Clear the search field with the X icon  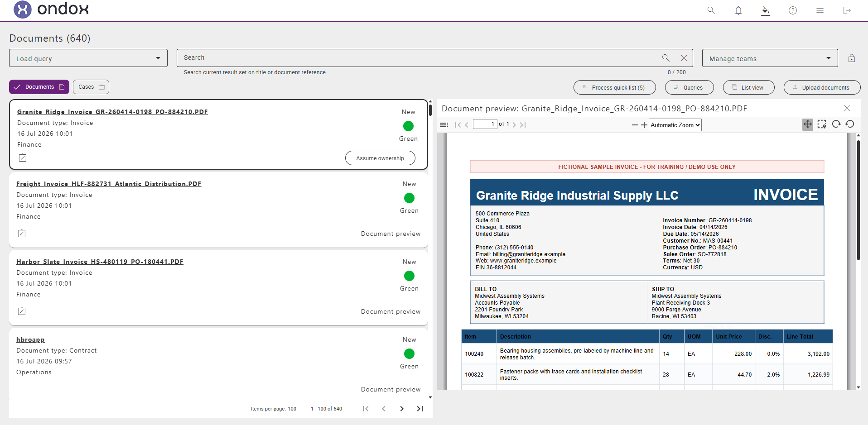[684, 58]
